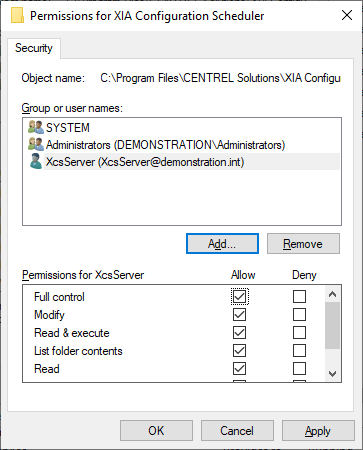Viewport: 363px width, 450px height.
Task: Check Deny for Read & execute
Action: pyautogui.click(x=299, y=333)
